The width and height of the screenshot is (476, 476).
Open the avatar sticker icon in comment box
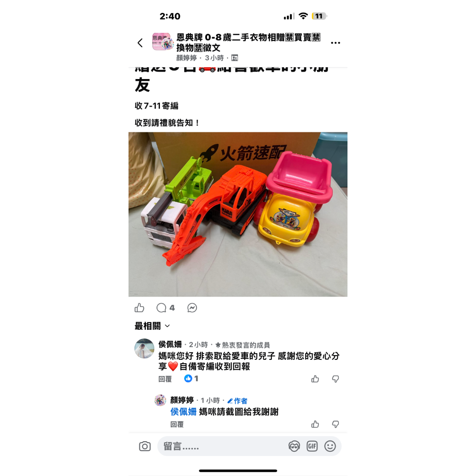coord(294,446)
